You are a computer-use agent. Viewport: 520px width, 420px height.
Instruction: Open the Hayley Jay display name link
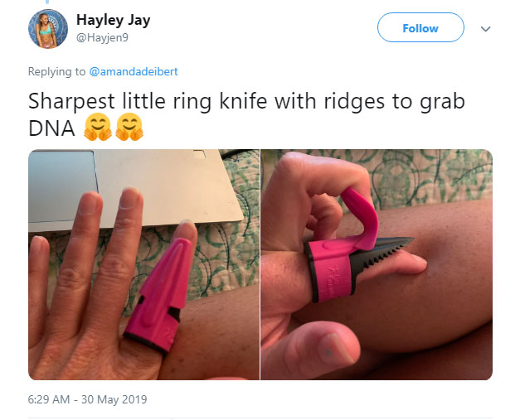click(113, 20)
